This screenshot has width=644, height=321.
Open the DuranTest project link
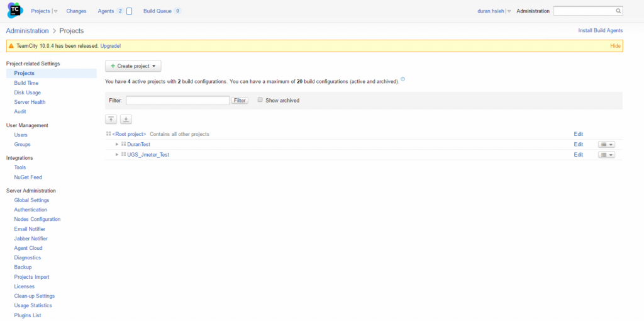coord(138,144)
